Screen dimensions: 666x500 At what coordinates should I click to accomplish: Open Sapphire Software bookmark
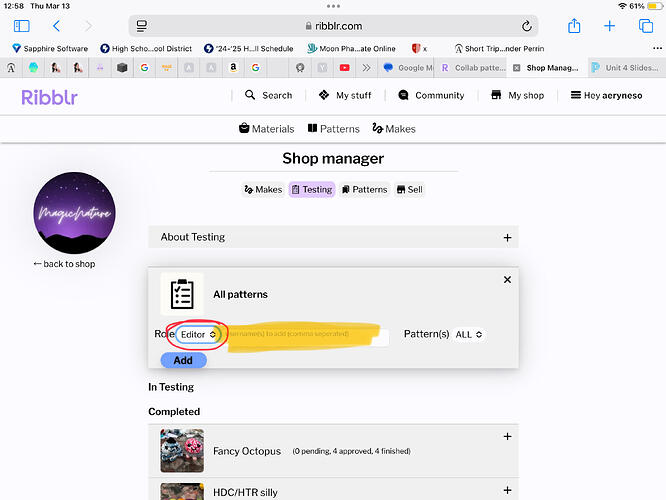tap(50, 48)
